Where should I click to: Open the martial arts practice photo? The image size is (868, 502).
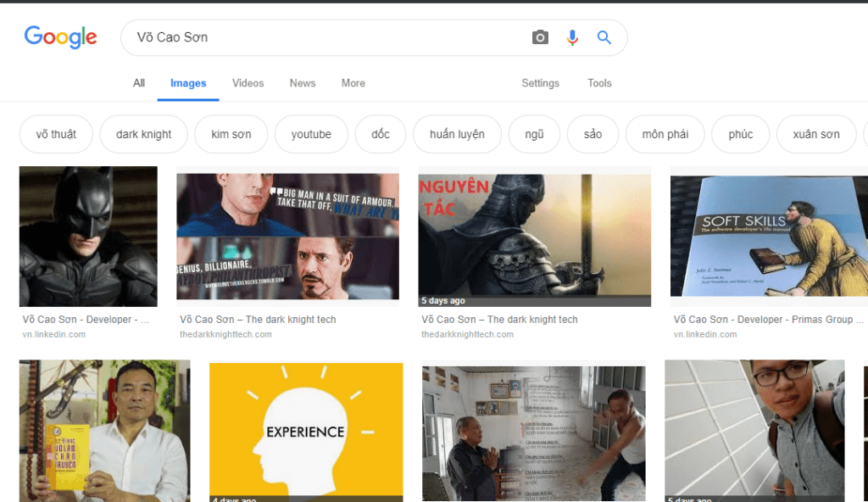coord(534,433)
